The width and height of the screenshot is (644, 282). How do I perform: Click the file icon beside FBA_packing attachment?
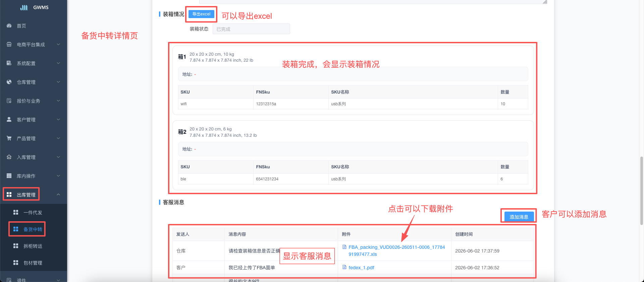[344, 247]
